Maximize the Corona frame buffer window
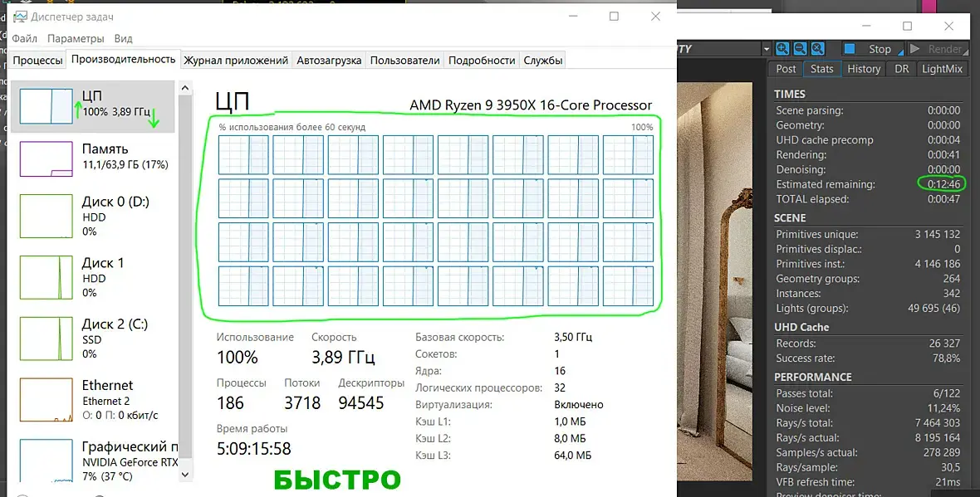The image size is (980, 497). 908,26
